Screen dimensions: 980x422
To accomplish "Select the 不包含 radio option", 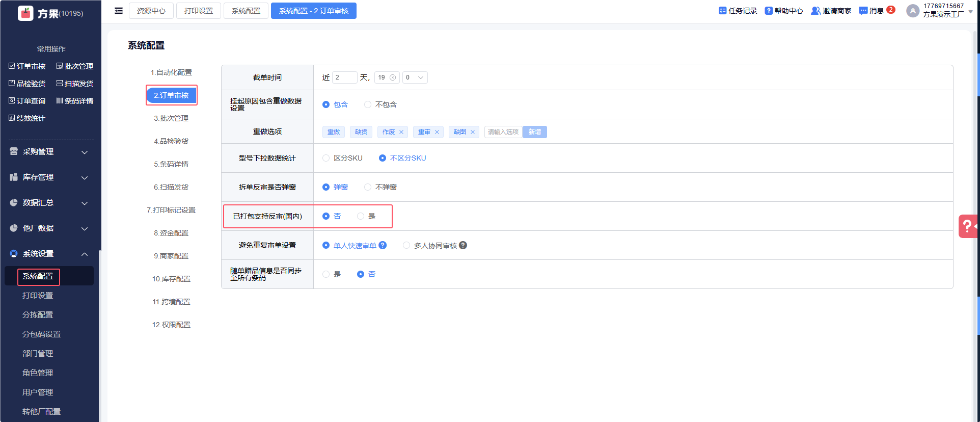I will 368,104.
